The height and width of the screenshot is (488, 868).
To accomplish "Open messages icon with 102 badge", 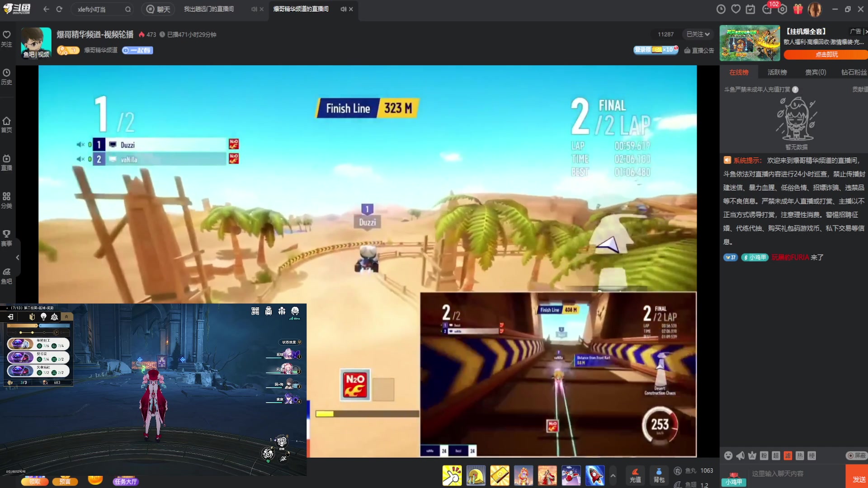I will coord(767,9).
